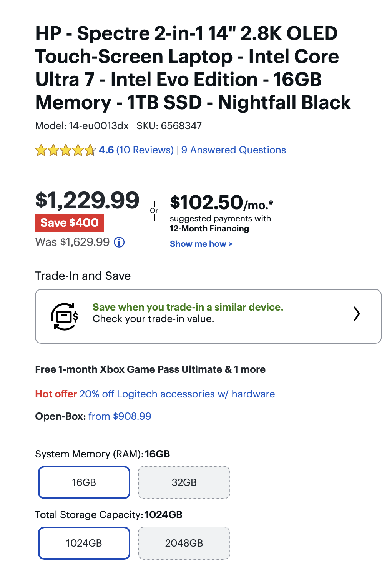Image resolution: width=392 pixels, height=572 pixels.
Task: Click the $1,229.99 current price
Action: [87, 200]
